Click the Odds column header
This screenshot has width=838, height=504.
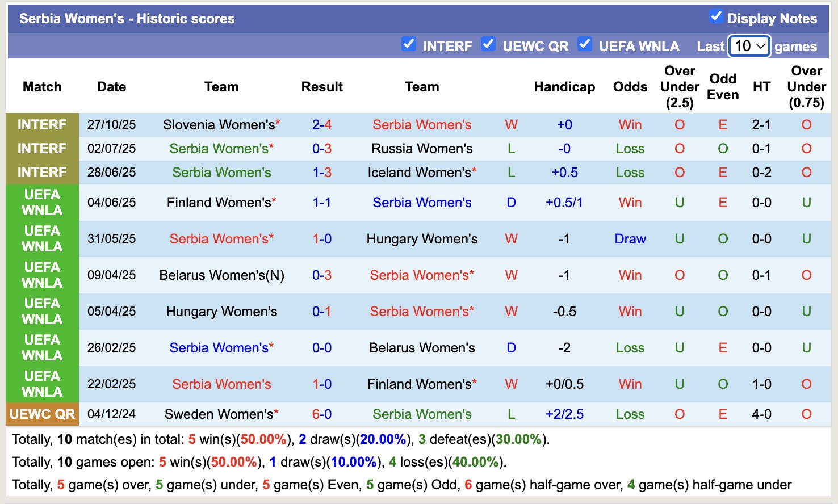630,87
